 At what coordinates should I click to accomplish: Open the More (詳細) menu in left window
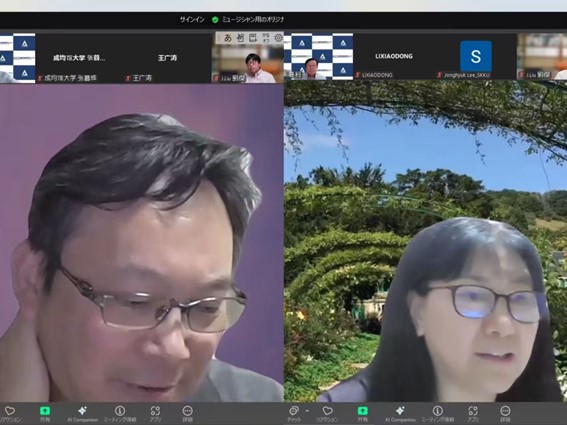(187, 413)
